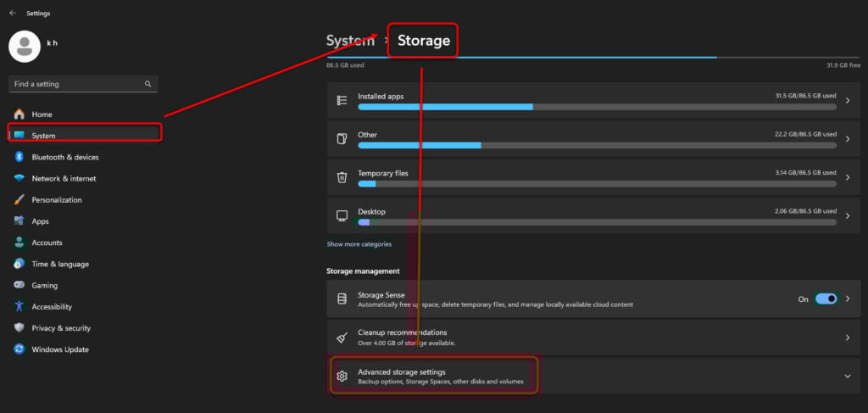The height and width of the screenshot is (413, 868).
Task: Open Desktop category details chevron
Action: (848, 216)
